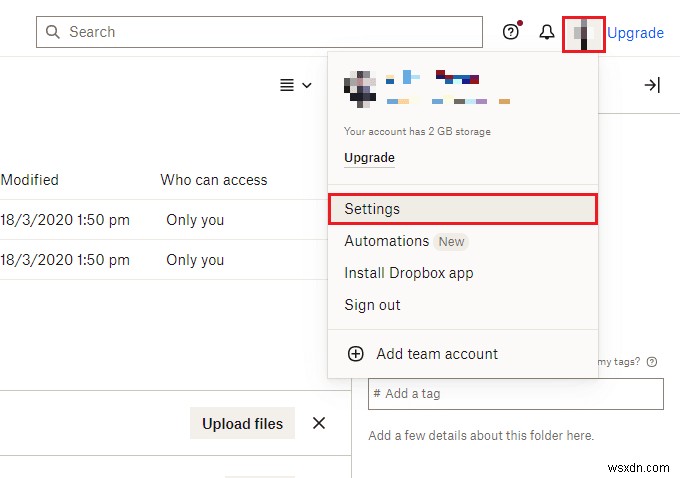Image resolution: width=681 pixels, height=478 pixels.
Task: Click the account avatar icon
Action: 584,33
